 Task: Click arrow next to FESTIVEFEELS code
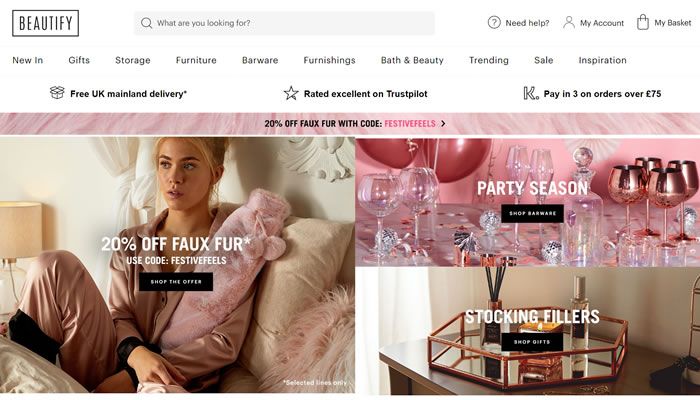click(443, 124)
